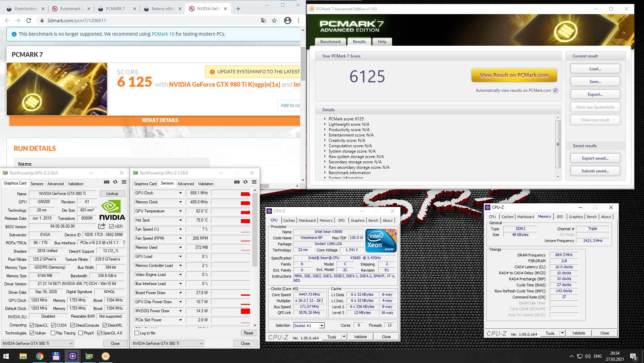Click View Result on PCMark.com button
644x363 pixels.
click(514, 75)
